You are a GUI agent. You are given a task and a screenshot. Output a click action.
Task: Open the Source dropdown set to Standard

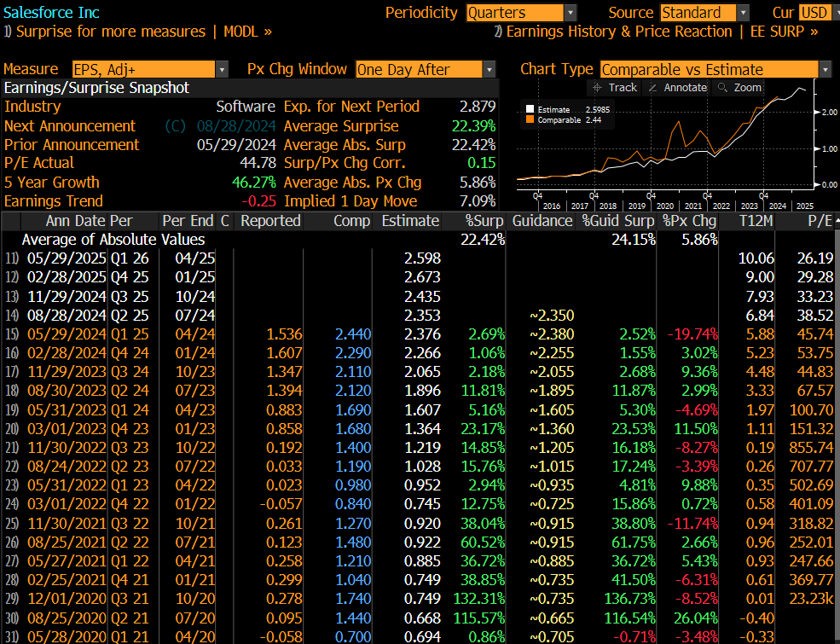coord(704,12)
